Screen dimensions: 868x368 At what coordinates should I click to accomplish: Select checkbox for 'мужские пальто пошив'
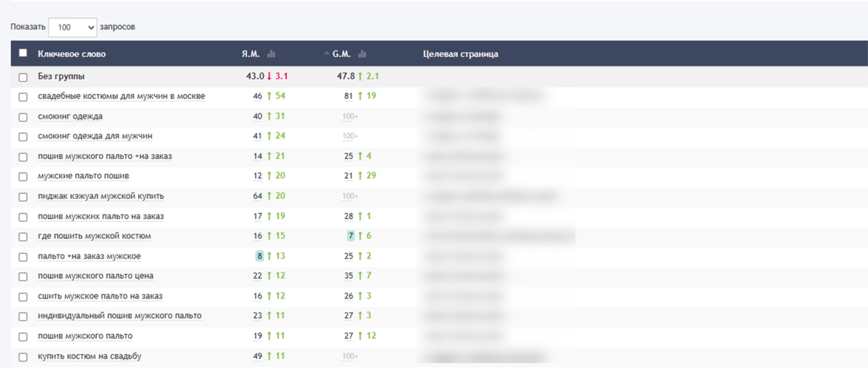(23, 176)
